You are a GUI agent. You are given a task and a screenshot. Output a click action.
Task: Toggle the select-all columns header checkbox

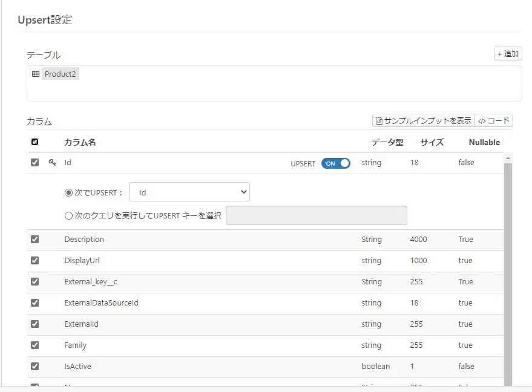(34, 142)
